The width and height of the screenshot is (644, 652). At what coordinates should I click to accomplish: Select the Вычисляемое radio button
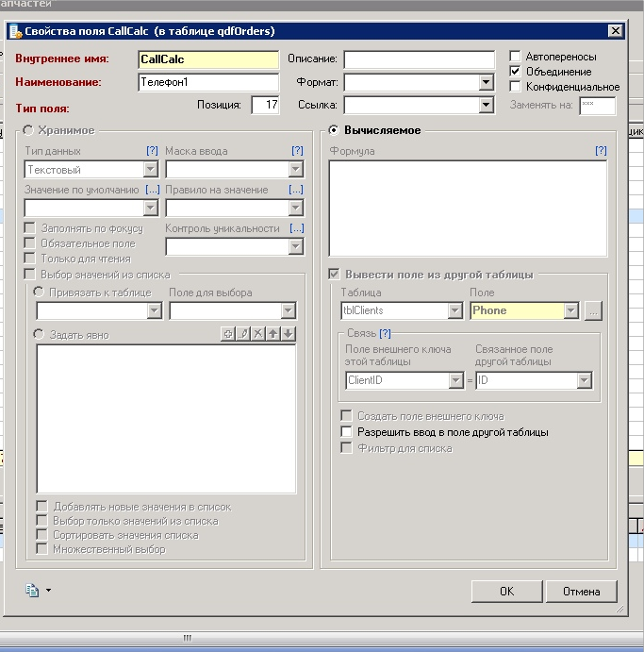[x=334, y=130]
